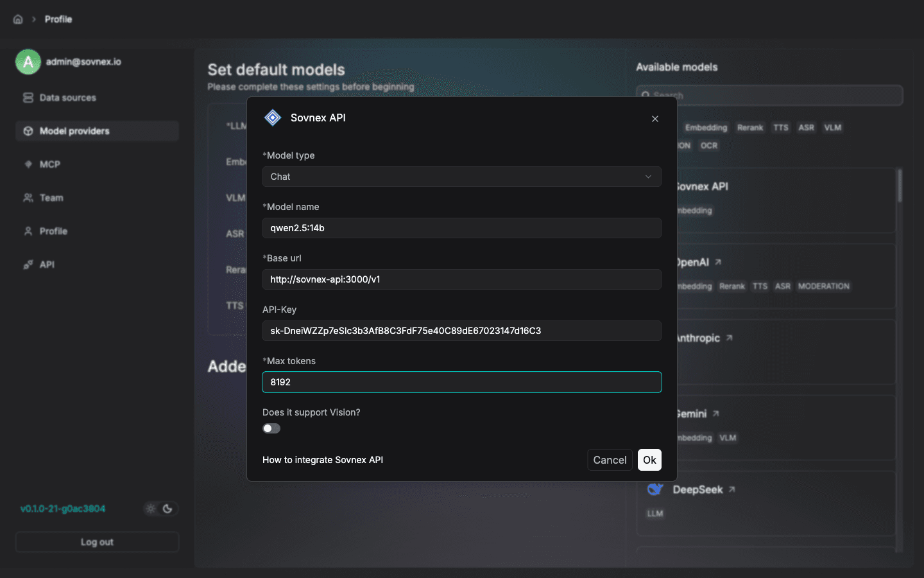The image size is (924, 578).
Task: Click the LLM tag under DeepSeek
Action: pyautogui.click(x=655, y=514)
